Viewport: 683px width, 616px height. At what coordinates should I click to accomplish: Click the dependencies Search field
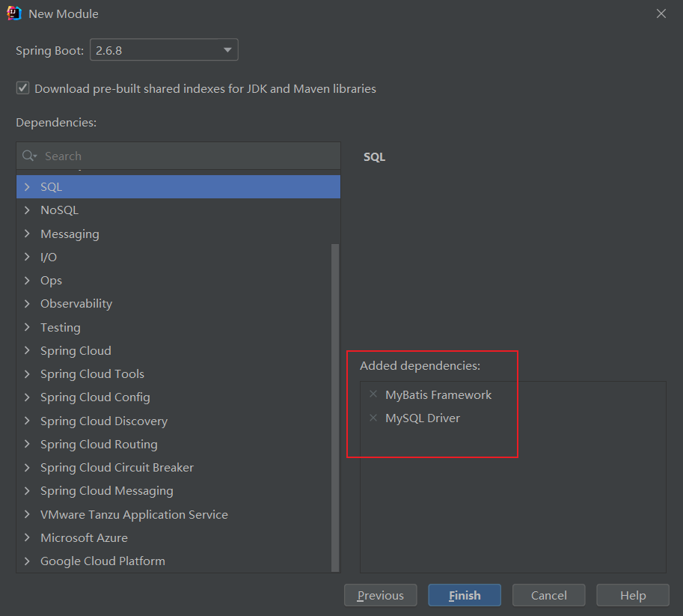tap(178, 156)
